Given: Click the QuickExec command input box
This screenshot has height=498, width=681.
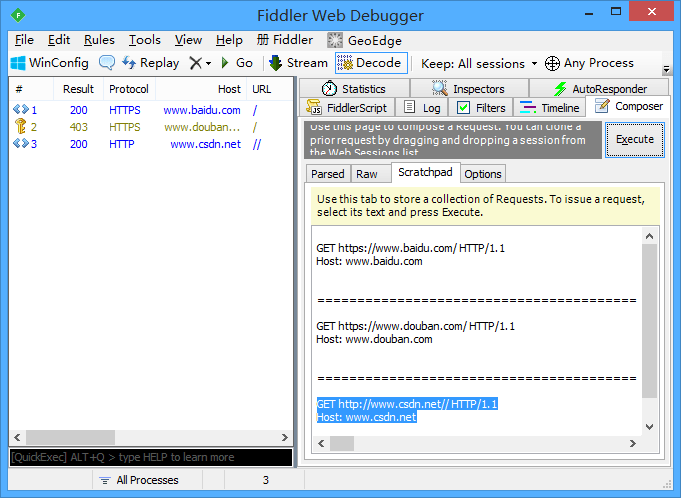Looking at the screenshot, I should (151, 457).
